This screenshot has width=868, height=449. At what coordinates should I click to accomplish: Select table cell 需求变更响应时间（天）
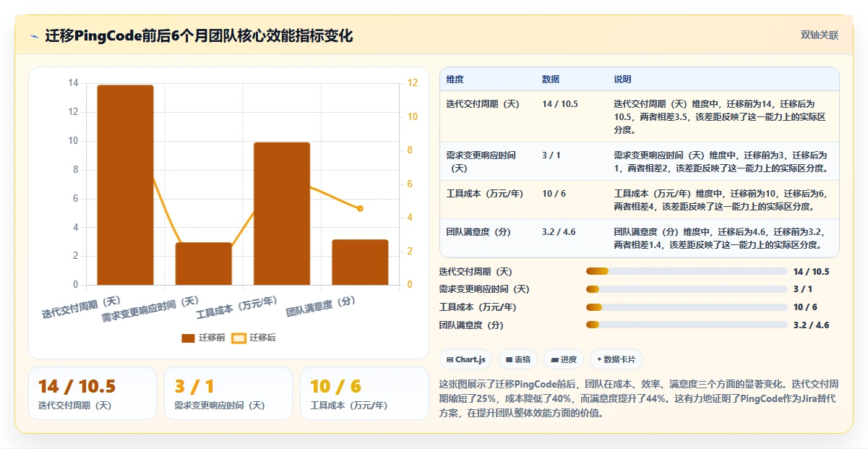click(x=481, y=161)
